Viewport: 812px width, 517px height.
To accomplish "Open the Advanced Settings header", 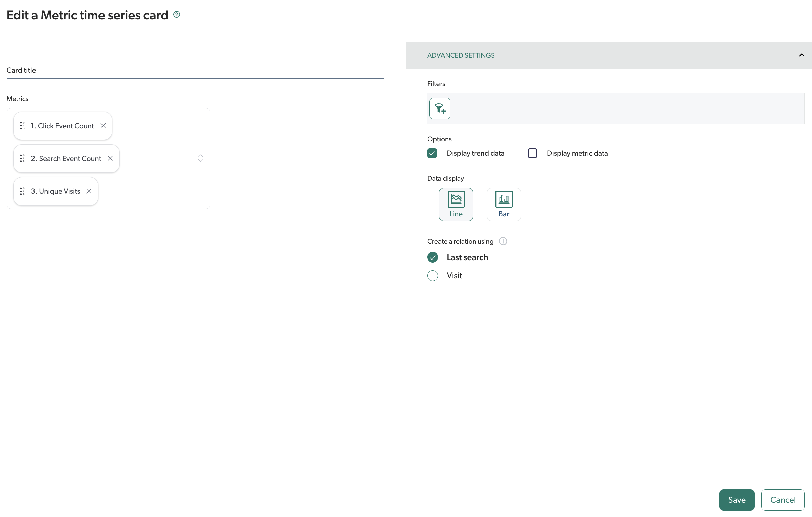I will pos(461,55).
